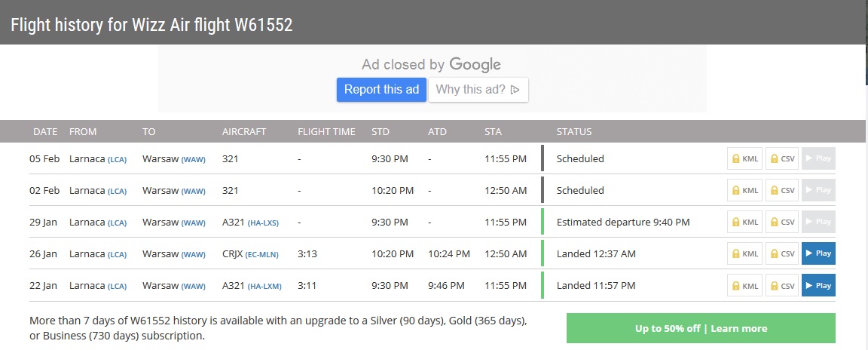Download KML for the 05 Feb flight

pyautogui.click(x=744, y=158)
